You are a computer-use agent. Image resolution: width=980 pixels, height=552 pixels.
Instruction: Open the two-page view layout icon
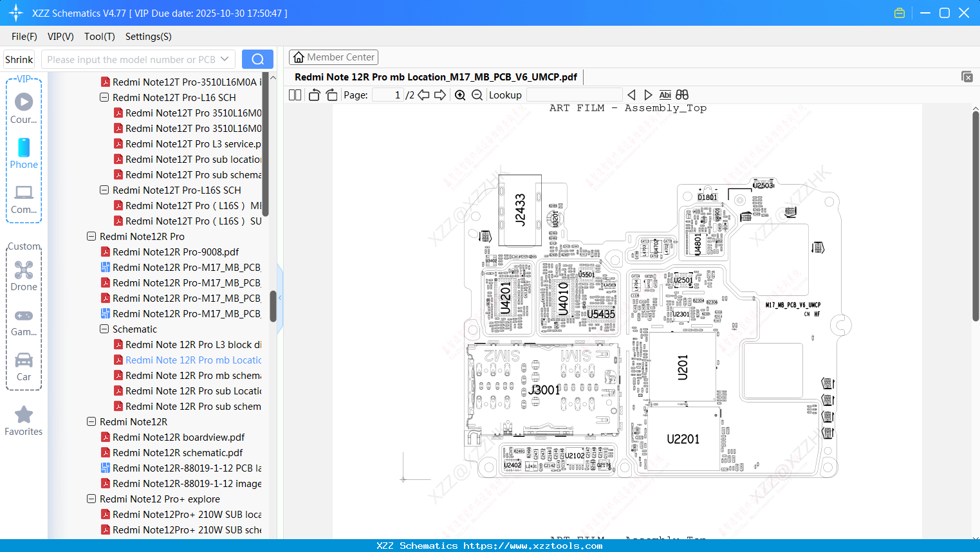pyautogui.click(x=294, y=95)
